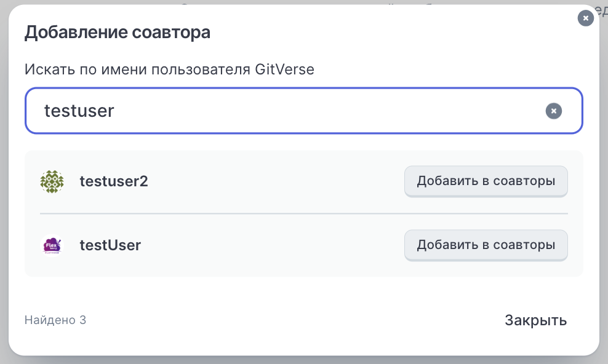This screenshot has width=608, height=364.
Task: Select the testuser2 username text
Action: pyautogui.click(x=114, y=182)
